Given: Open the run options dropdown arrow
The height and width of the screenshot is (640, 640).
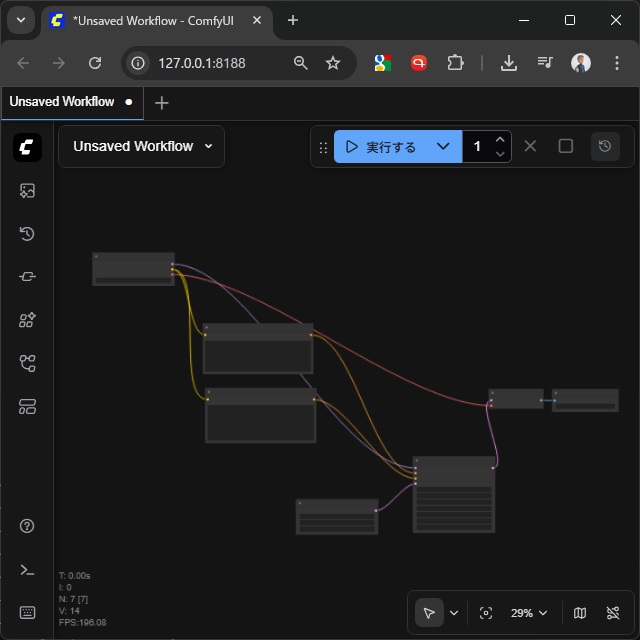Looking at the screenshot, I should [443, 147].
